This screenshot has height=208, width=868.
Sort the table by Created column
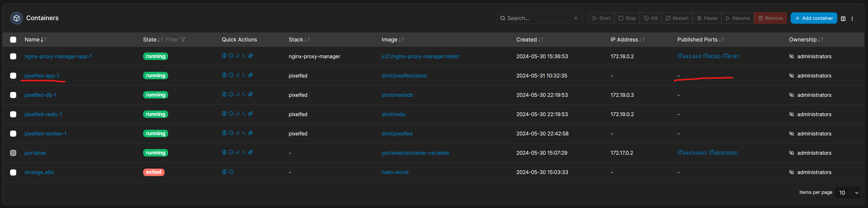point(530,40)
